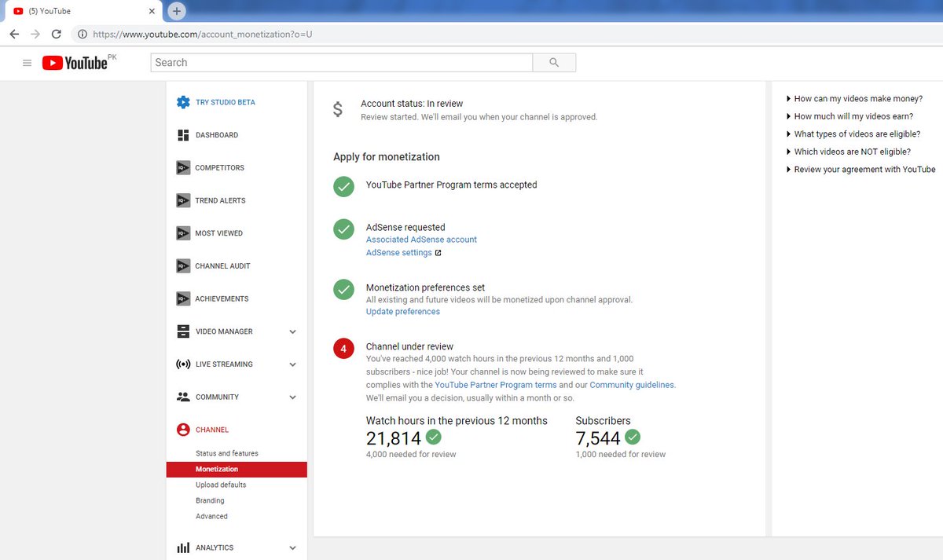Click '4,000 needed for review' text

pos(411,454)
